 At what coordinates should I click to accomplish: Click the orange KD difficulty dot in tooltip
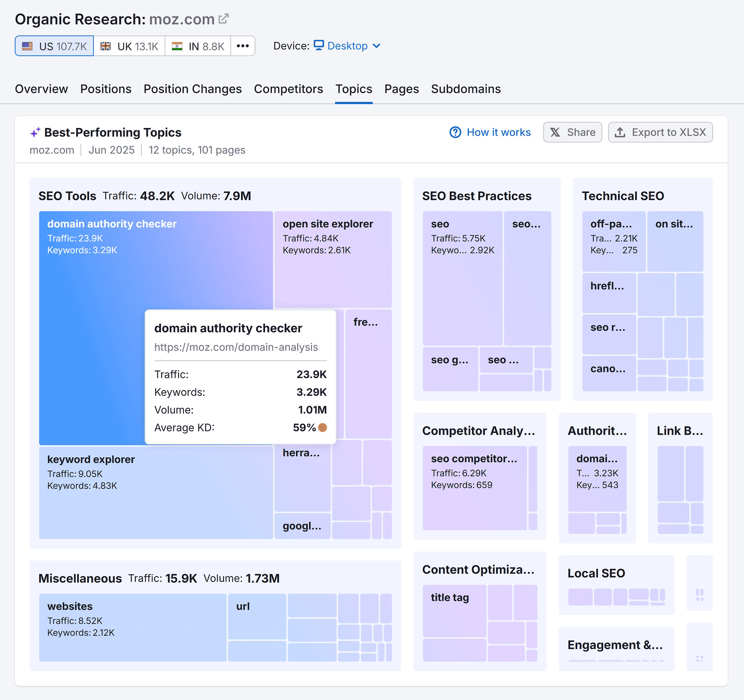pyautogui.click(x=322, y=427)
